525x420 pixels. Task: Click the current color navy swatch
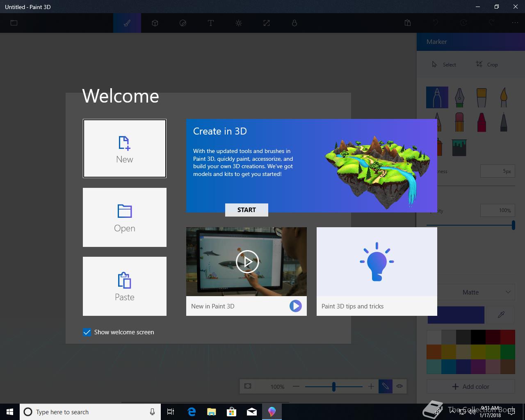coord(456,315)
